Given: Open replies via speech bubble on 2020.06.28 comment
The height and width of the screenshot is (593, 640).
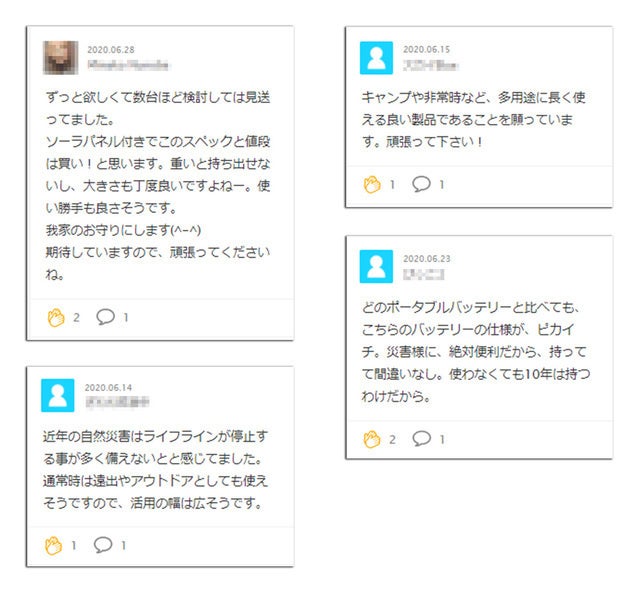Looking at the screenshot, I should click(x=105, y=317).
